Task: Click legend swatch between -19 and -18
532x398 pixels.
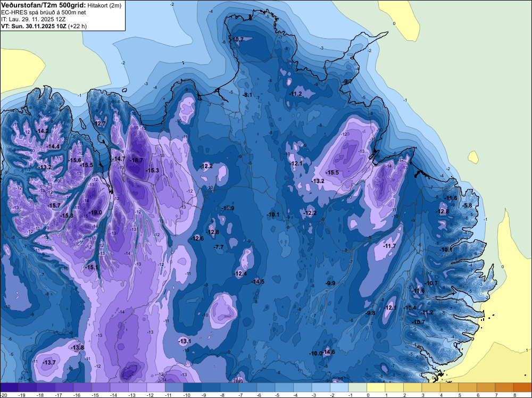Action: pyautogui.click(x=28, y=387)
